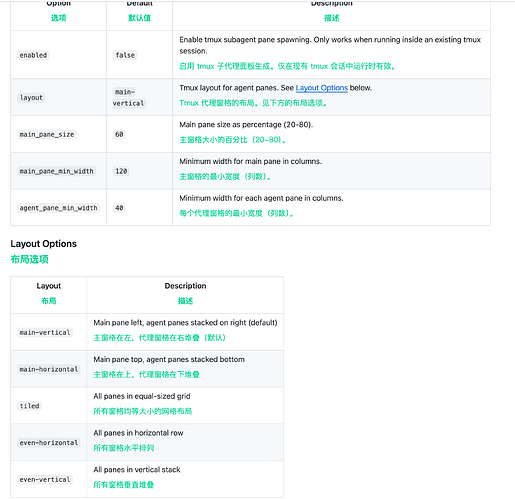The image size is (515, 500).
Task: Click 'All panes in horizontal row' text
Action: click(x=138, y=433)
